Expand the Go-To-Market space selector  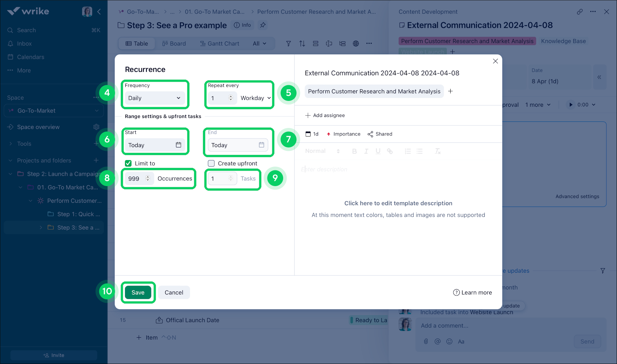click(53, 110)
